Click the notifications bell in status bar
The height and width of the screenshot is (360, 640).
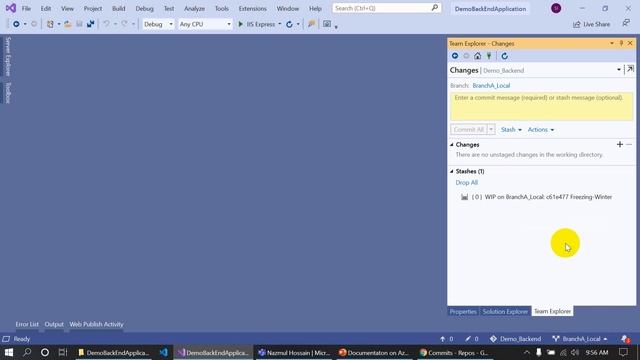[x=624, y=339]
